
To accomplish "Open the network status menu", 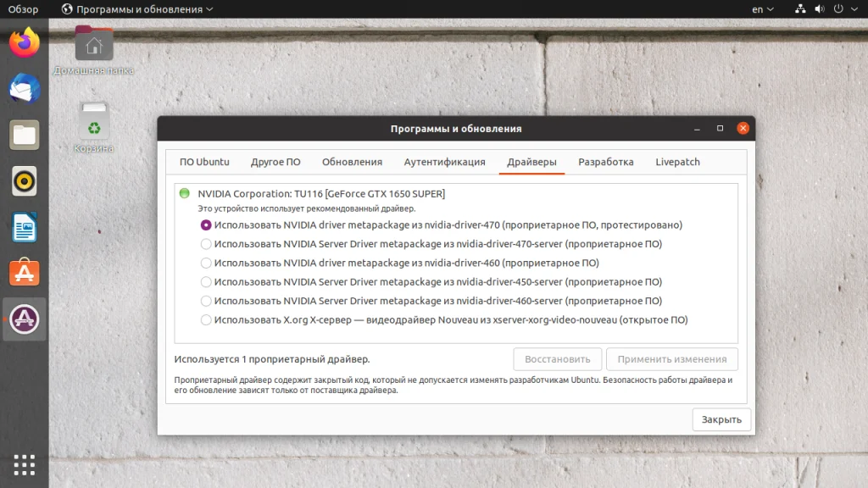I will click(800, 8).
